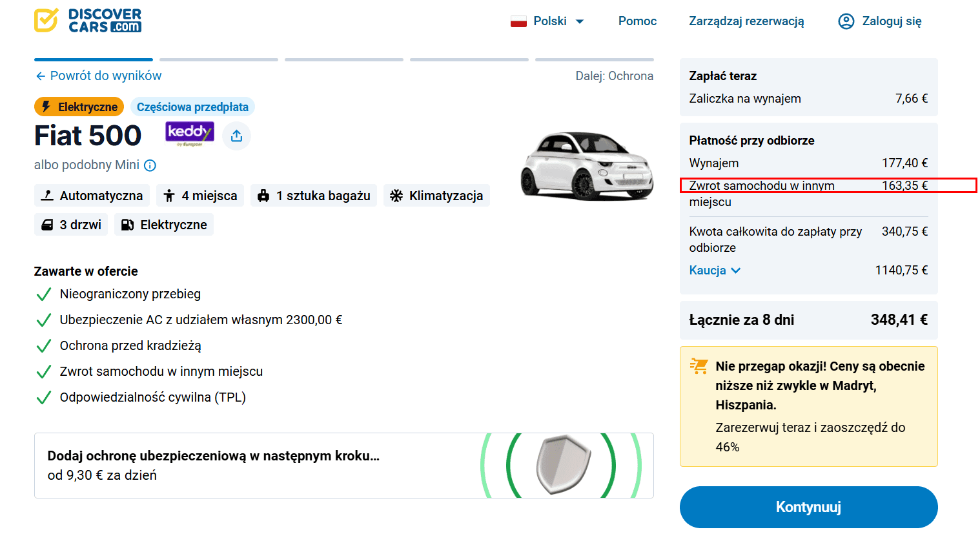The height and width of the screenshot is (534, 980).
Task: Click Zaloguj się to log in
Action: pos(892,21)
